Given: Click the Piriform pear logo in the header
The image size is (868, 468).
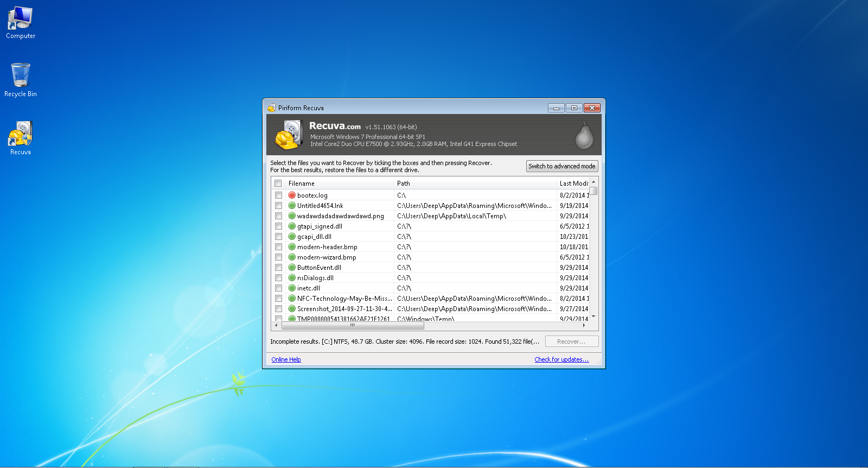Looking at the screenshot, I should point(584,135).
